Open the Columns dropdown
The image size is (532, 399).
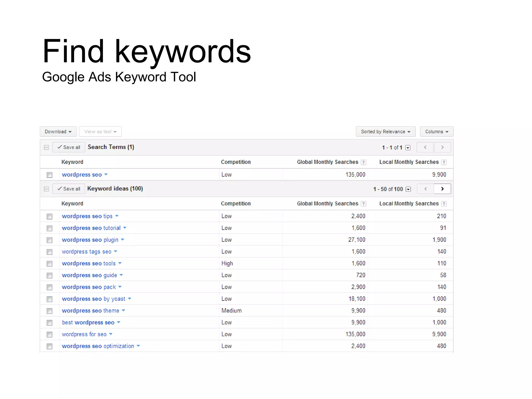tap(437, 131)
